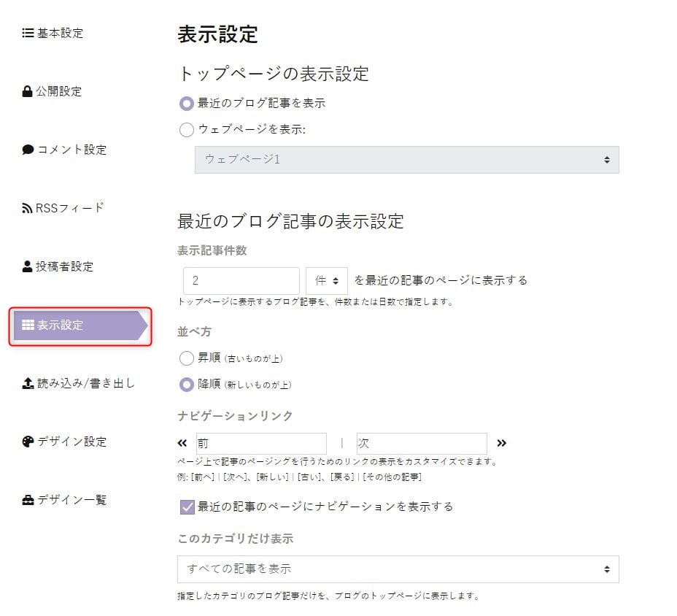Click the speech bubble icon for コメント設定
The width and height of the screenshot is (677, 616).
tap(28, 150)
